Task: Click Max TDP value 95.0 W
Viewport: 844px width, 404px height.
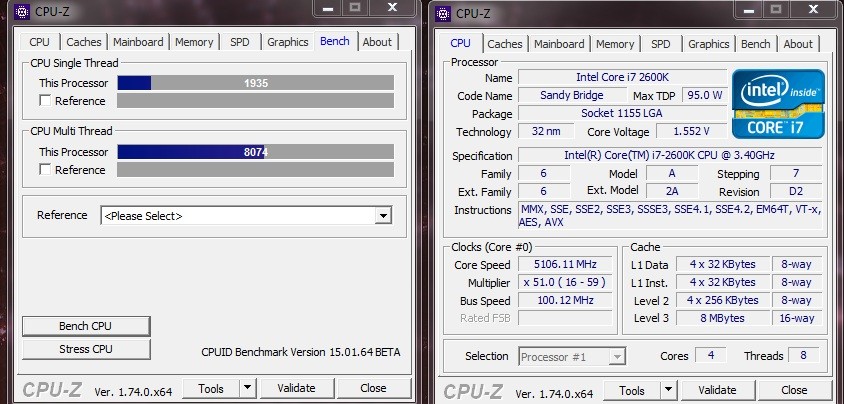Action: 704,95
